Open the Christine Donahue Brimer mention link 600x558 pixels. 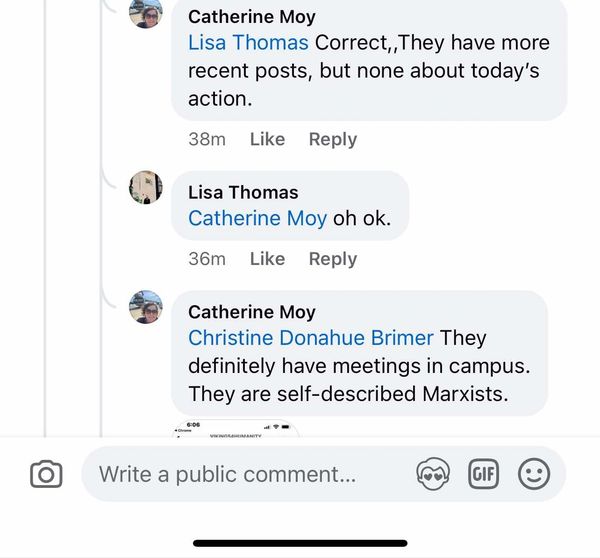click(311, 338)
